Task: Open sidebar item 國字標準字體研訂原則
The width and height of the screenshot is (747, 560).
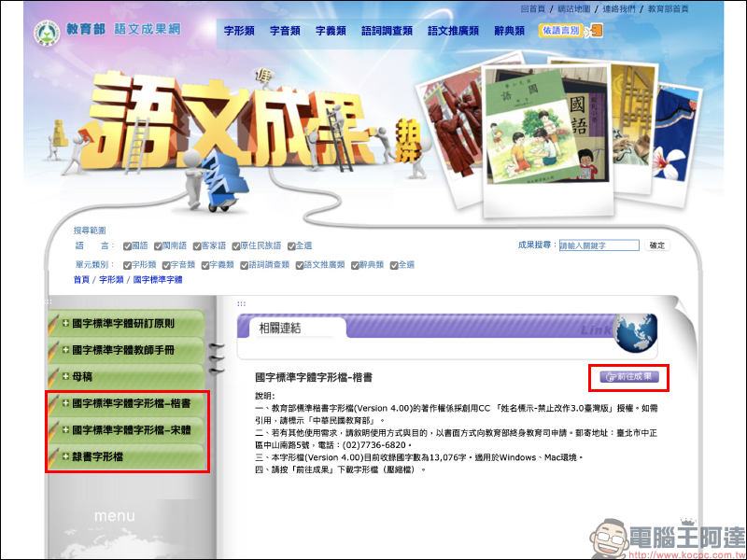Action: pos(127,324)
